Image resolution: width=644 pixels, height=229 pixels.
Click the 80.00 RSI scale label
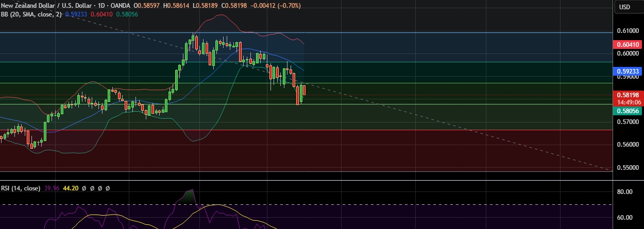click(x=625, y=192)
